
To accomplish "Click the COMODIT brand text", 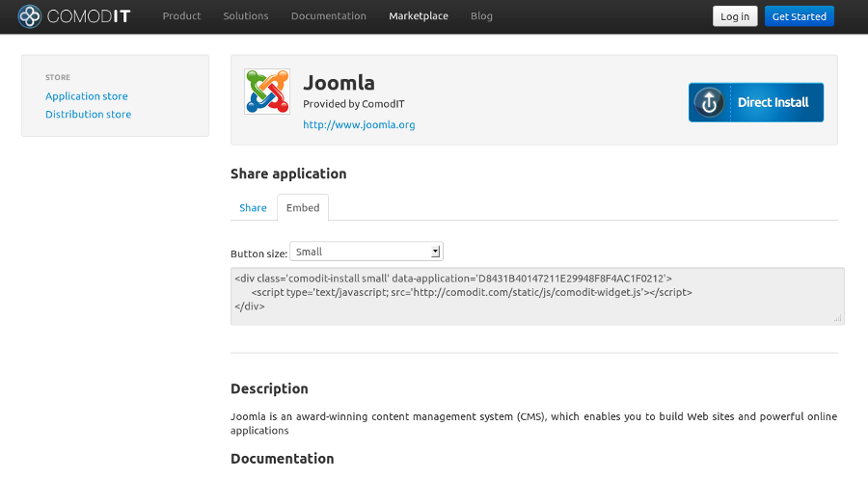I will (x=89, y=16).
